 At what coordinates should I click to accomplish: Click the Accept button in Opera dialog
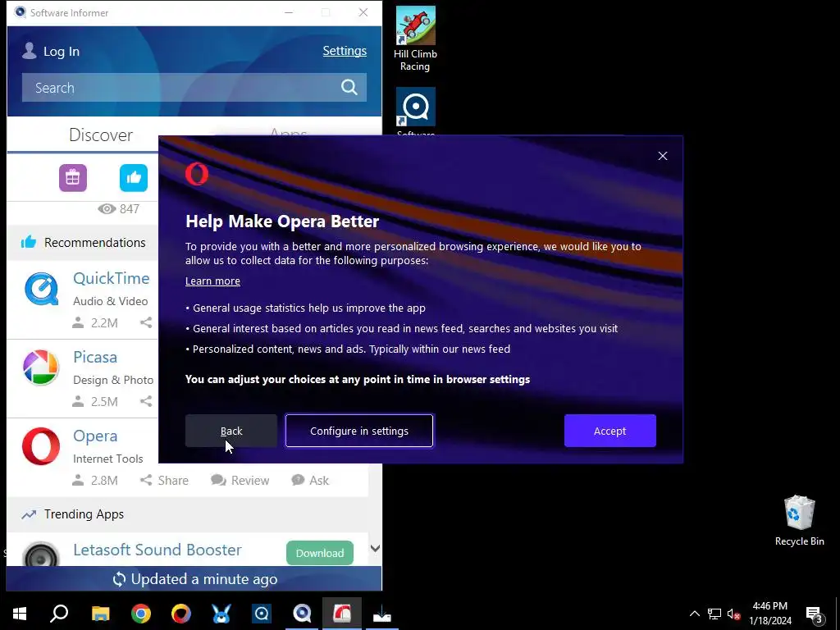609,431
